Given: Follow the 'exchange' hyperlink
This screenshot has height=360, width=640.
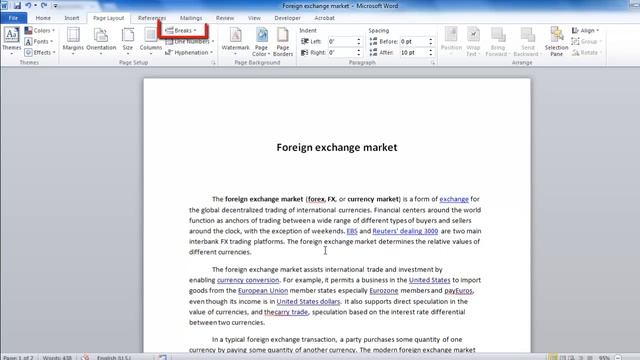Looking at the screenshot, I should (x=454, y=199).
